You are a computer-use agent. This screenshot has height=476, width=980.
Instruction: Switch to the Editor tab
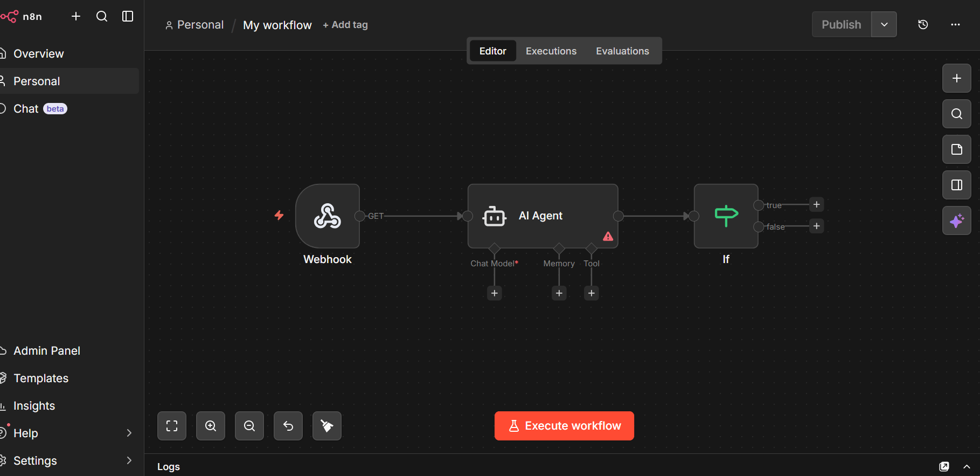[492, 51]
